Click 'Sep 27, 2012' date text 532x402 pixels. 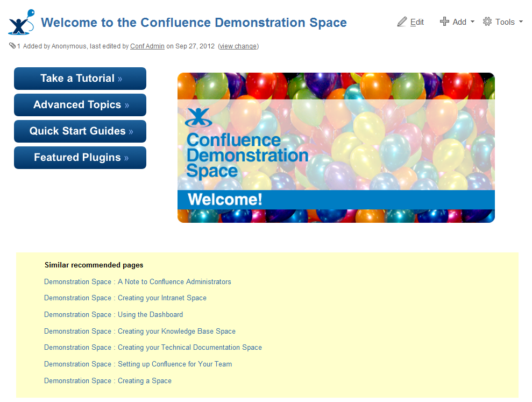tap(195, 46)
